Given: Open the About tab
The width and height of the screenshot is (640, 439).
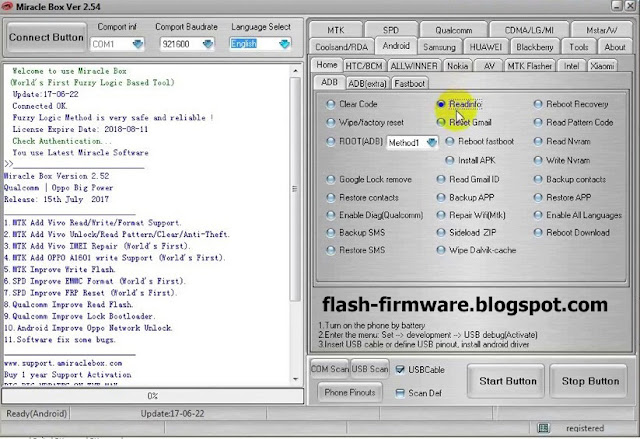Looking at the screenshot, I should point(615,47).
